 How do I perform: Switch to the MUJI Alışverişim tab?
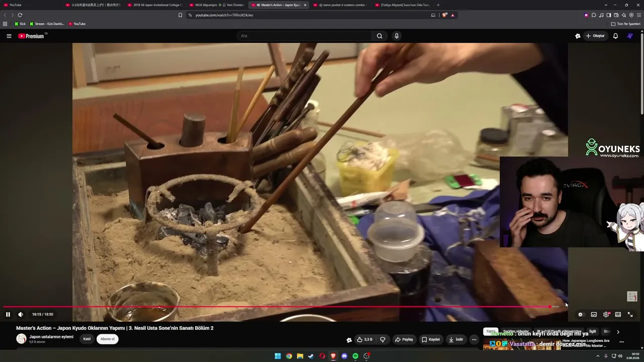(x=216, y=5)
